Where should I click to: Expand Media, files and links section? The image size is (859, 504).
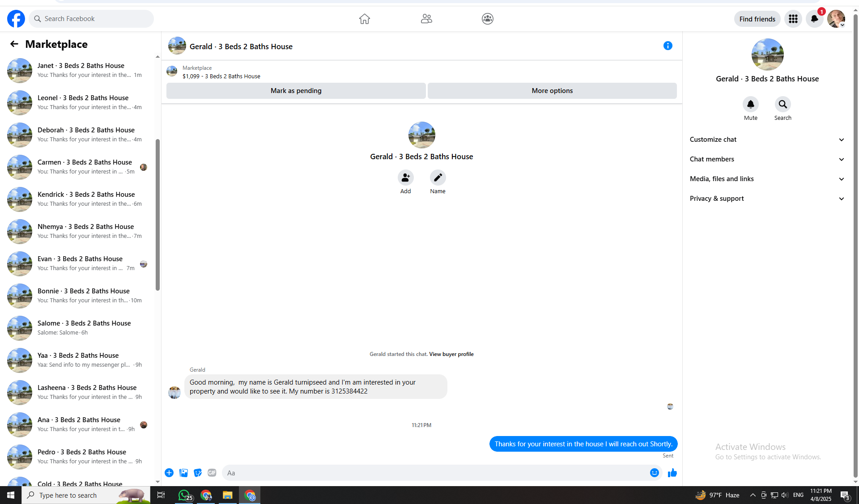click(x=767, y=179)
